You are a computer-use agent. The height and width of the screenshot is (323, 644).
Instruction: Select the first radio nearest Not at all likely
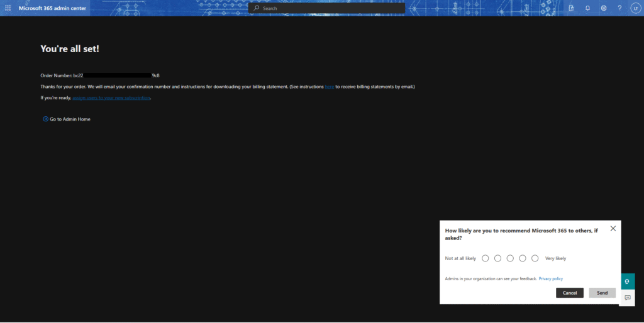point(485,258)
